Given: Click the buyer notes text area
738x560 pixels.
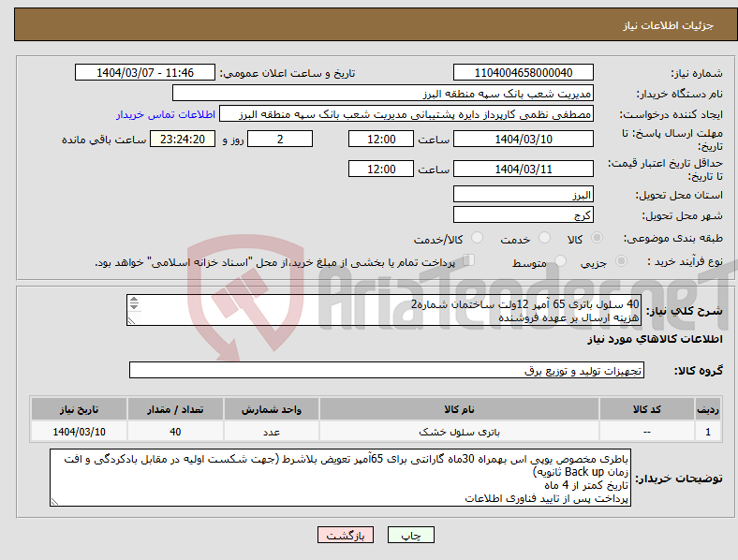Looking at the screenshot, I should (x=340, y=478).
